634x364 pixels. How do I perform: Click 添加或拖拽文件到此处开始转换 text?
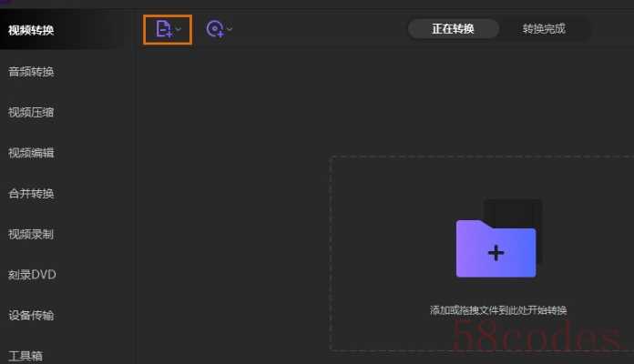click(x=498, y=310)
